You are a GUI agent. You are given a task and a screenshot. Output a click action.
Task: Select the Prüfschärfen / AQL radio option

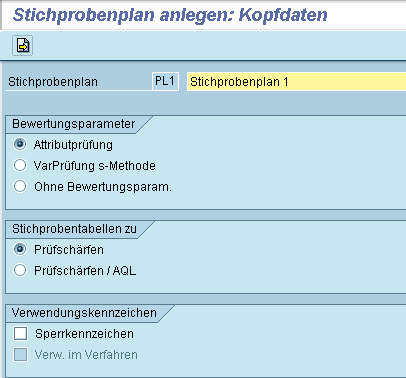[20, 270]
